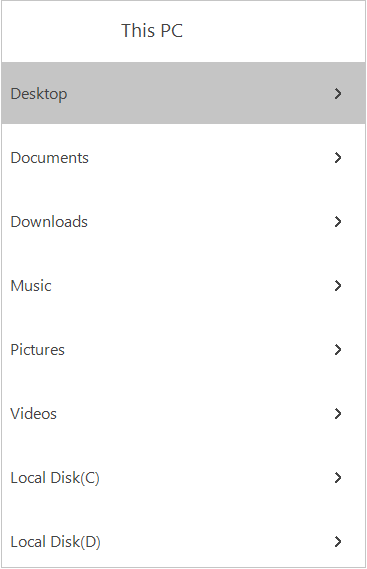Open the Videos list label
Image resolution: width=367 pixels, height=569 pixels.
[x=33, y=414]
